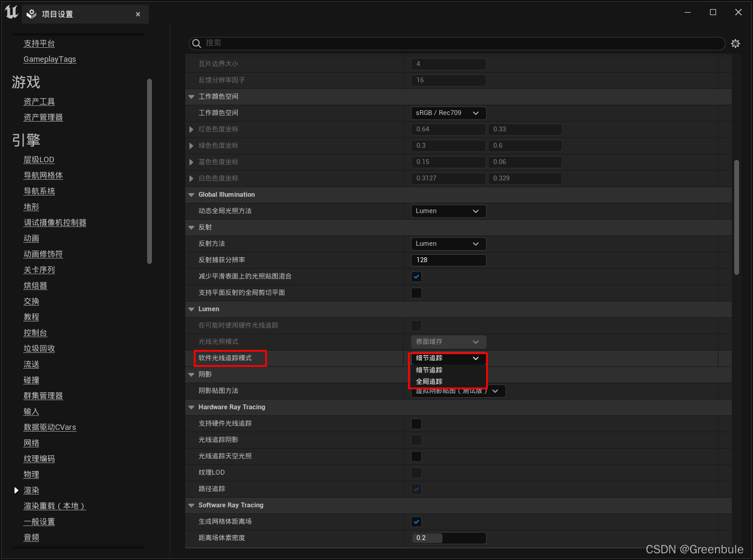
Task: Open 层级LOD settings page
Action: (39, 160)
